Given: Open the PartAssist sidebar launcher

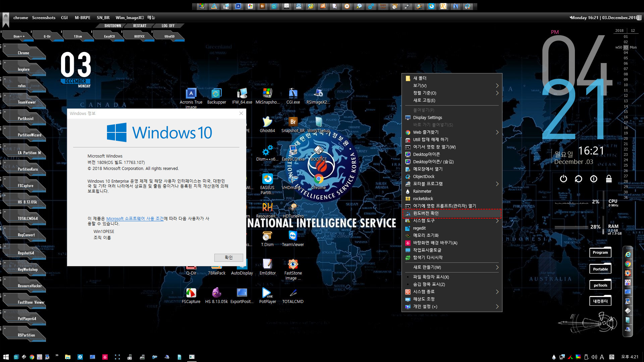Looking at the screenshot, I should click(25, 118).
